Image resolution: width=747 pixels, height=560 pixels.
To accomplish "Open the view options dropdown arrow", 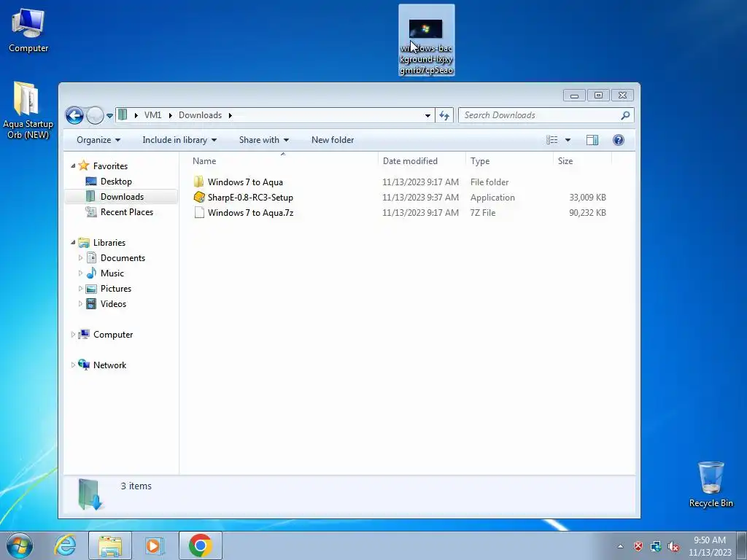I will coord(568,140).
